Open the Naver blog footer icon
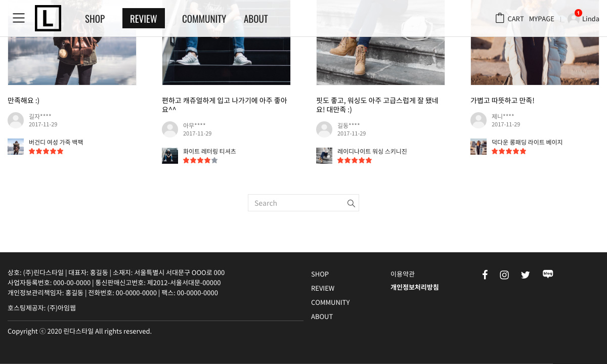This screenshot has height=364, width=607. [x=548, y=274]
